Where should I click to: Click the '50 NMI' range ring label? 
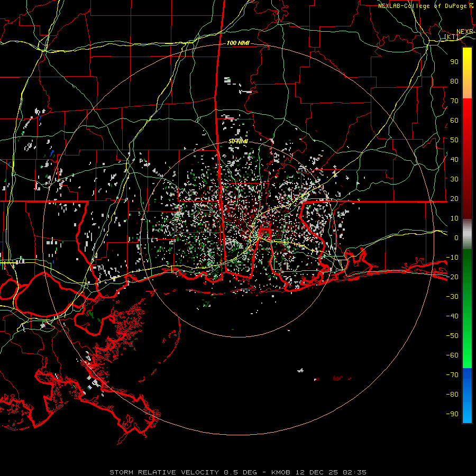(x=238, y=141)
